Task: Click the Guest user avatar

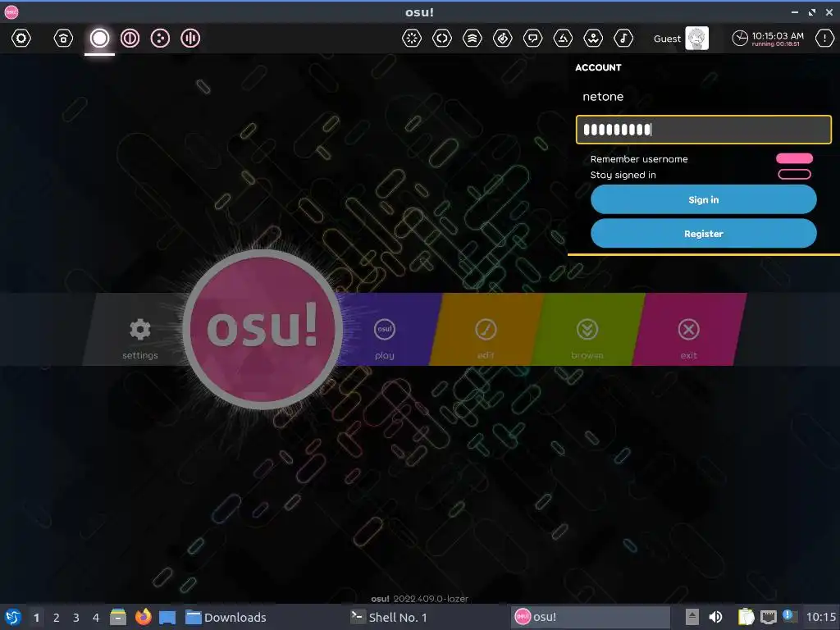Action: [697, 38]
